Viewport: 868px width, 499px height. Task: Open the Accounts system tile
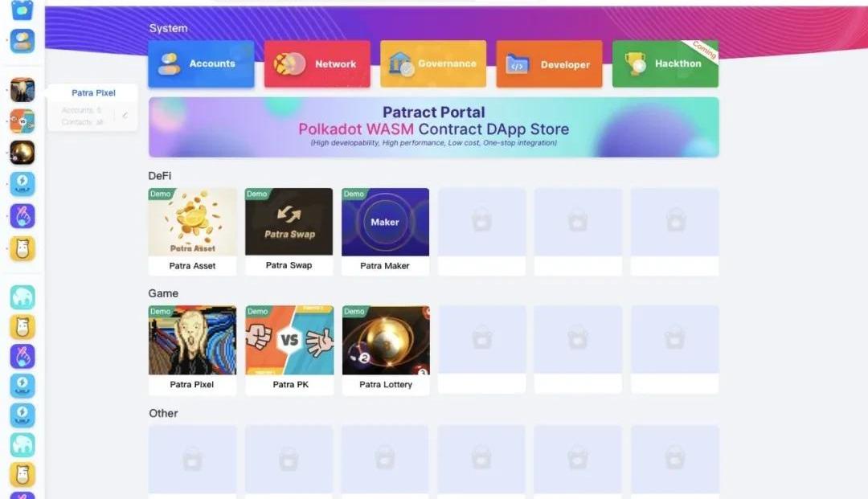(201, 63)
